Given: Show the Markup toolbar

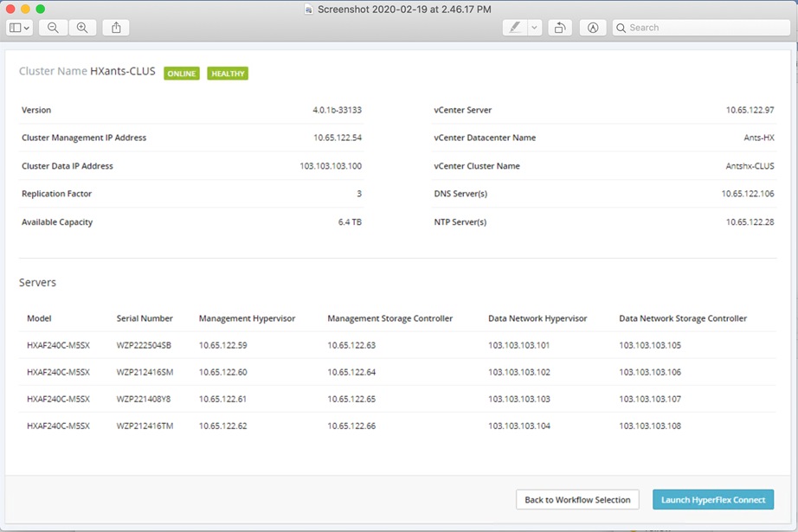Looking at the screenshot, I should click(593, 28).
